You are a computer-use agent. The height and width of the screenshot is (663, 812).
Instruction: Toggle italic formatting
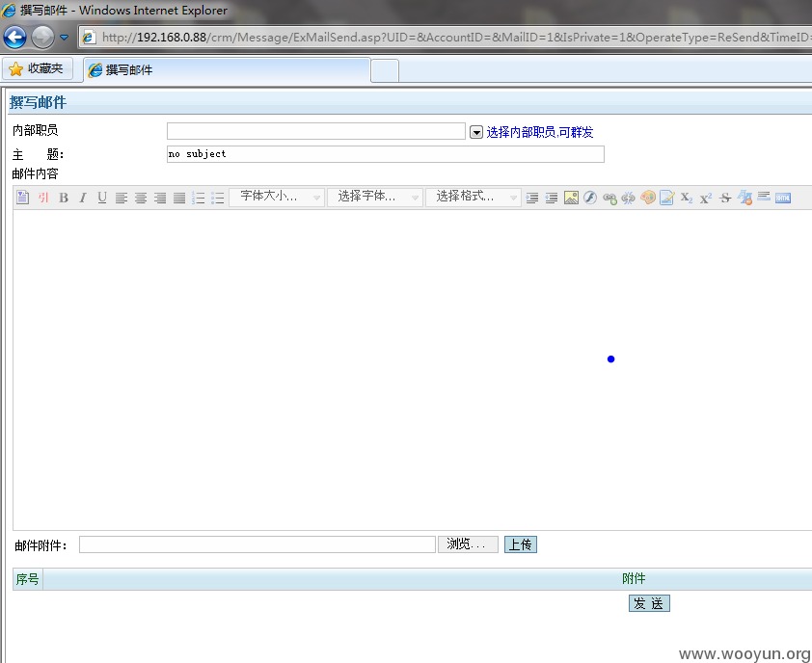click(83, 198)
